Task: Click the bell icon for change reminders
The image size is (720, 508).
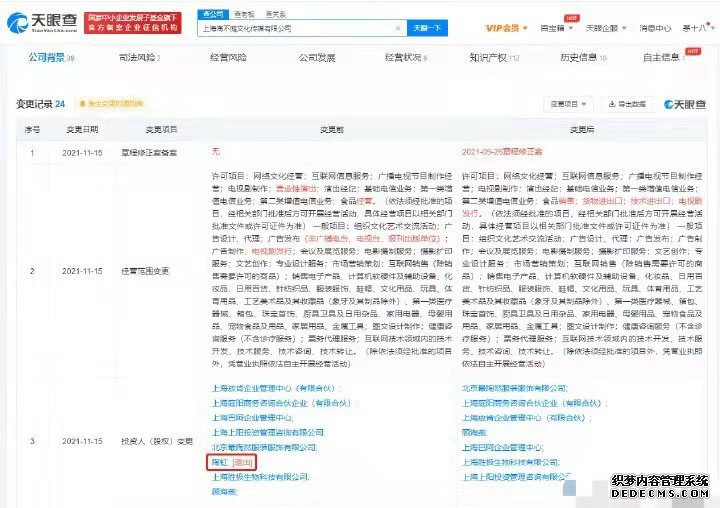Action: pos(83,104)
